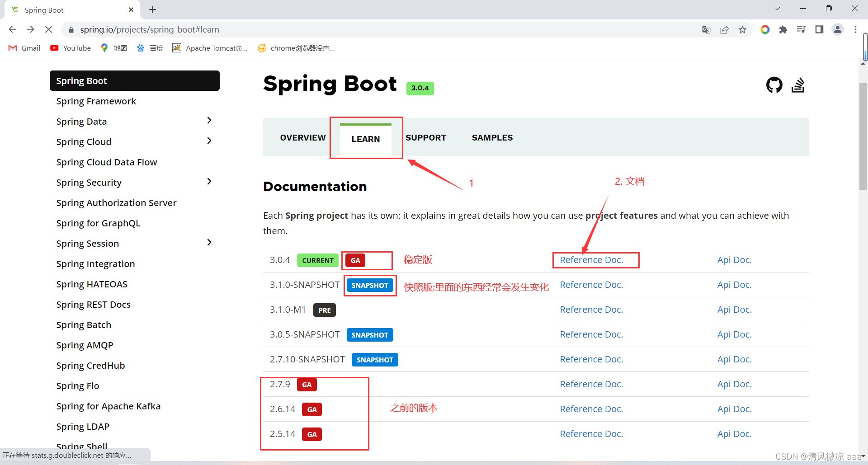Screen dimensions: 868x465
Task: Click the page vertical scrollbar thumb
Action: click(863, 136)
